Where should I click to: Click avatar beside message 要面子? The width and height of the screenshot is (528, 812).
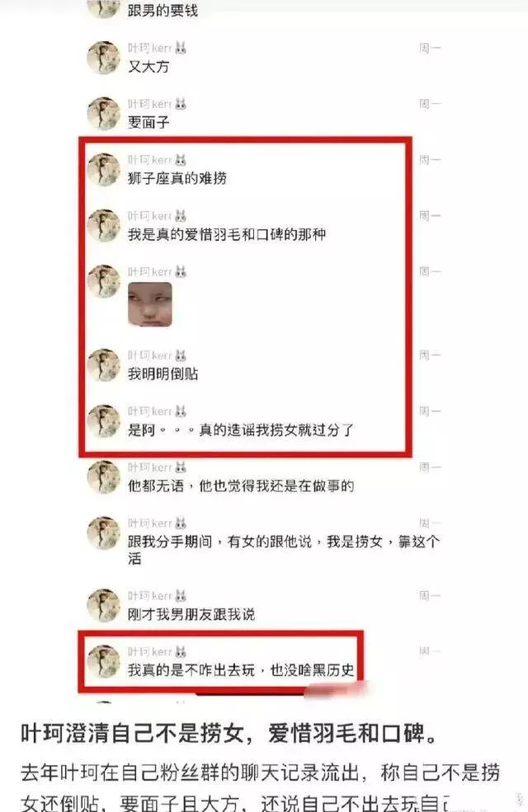coord(104,114)
